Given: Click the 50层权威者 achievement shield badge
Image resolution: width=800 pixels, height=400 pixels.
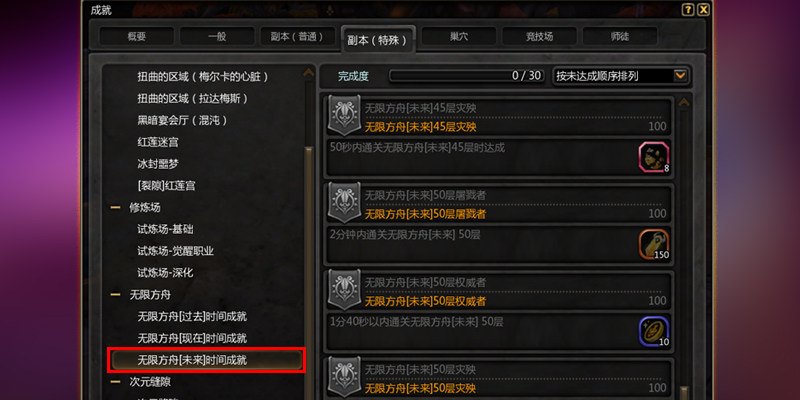Looking at the screenshot, I should [x=344, y=290].
